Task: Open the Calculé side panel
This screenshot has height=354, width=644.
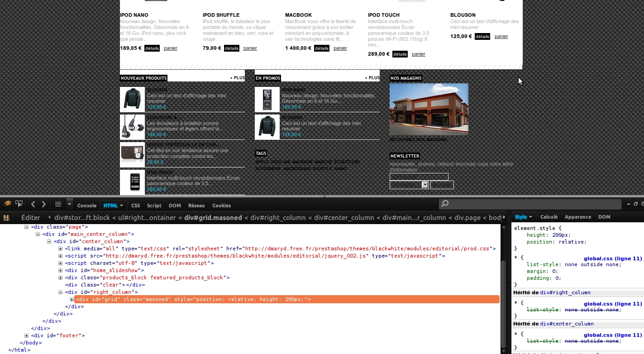Action: coord(549,217)
